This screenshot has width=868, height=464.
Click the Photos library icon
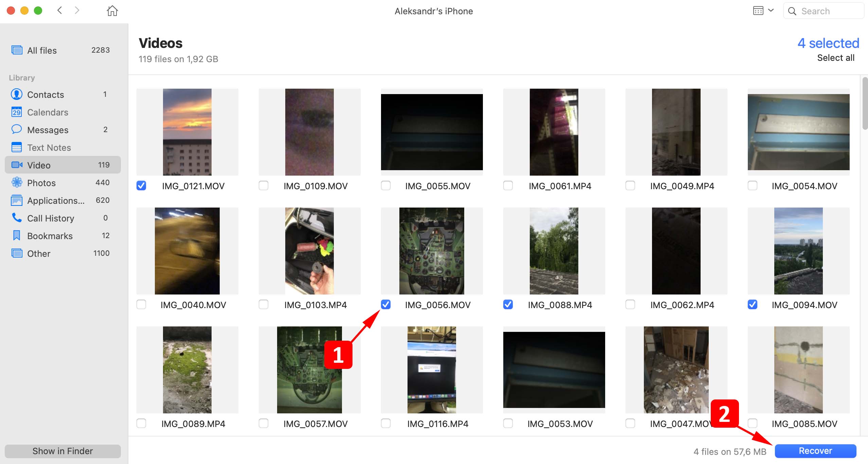coord(16,183)
